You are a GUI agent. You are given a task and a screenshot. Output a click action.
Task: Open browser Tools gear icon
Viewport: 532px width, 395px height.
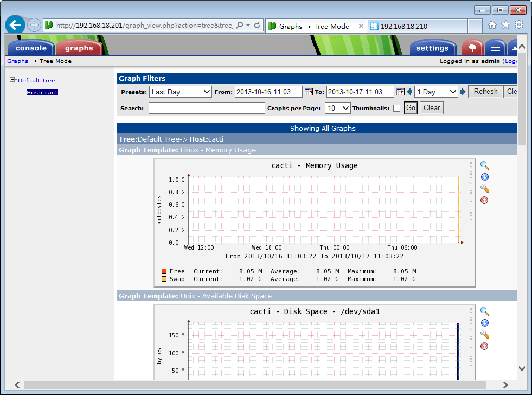pyautogui.click(x=519, y=25)
